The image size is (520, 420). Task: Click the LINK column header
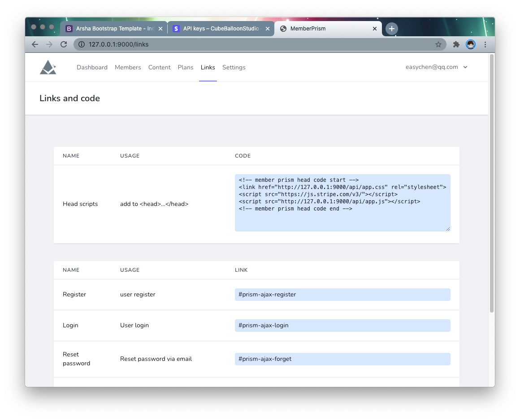coord(241,270)
